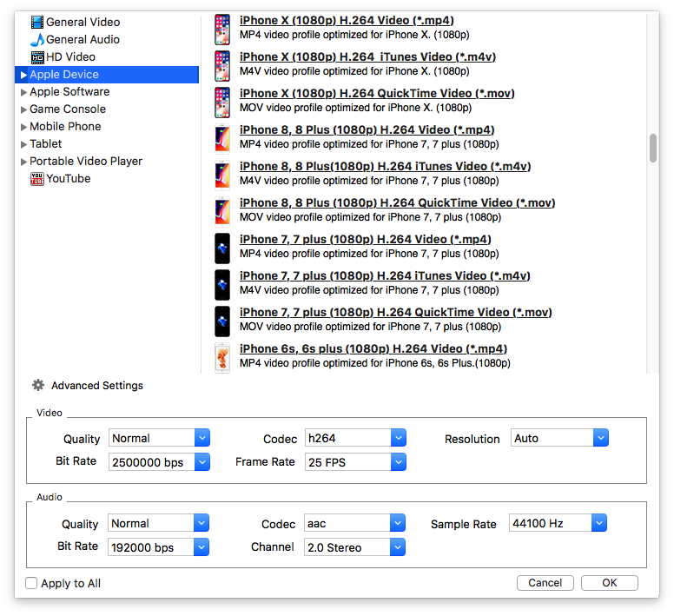Click "MP4 video profile optimized for iPhone 6s, 6s Plus.(1080p)" text
This screenshot has width=674, height=616.
coord(375,363)
